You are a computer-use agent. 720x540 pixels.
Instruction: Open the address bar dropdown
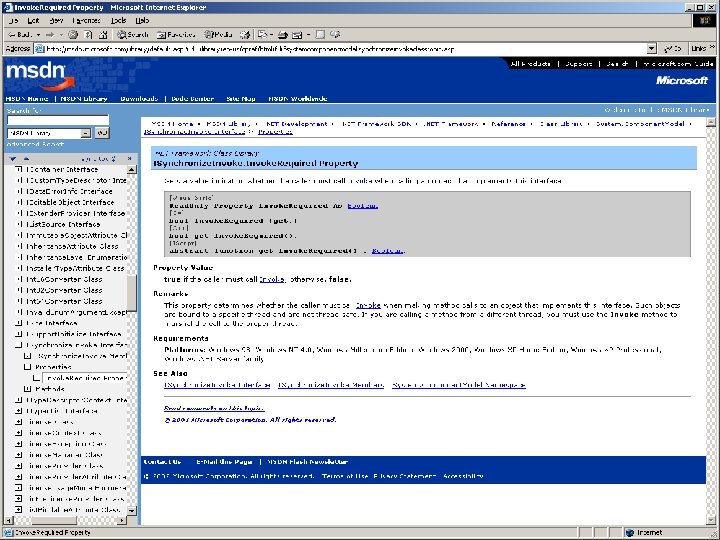(651, 48)
